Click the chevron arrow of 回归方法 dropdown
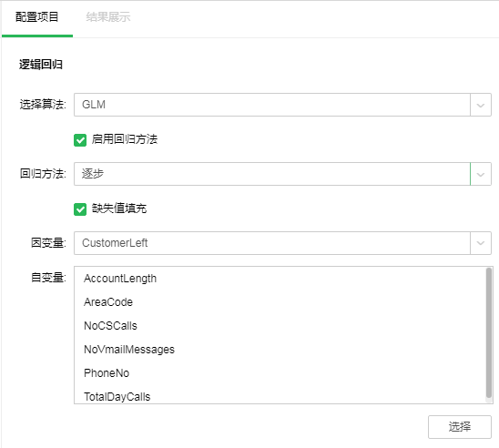Viewport: 499px width, 448px height. [x=481, y=174]
